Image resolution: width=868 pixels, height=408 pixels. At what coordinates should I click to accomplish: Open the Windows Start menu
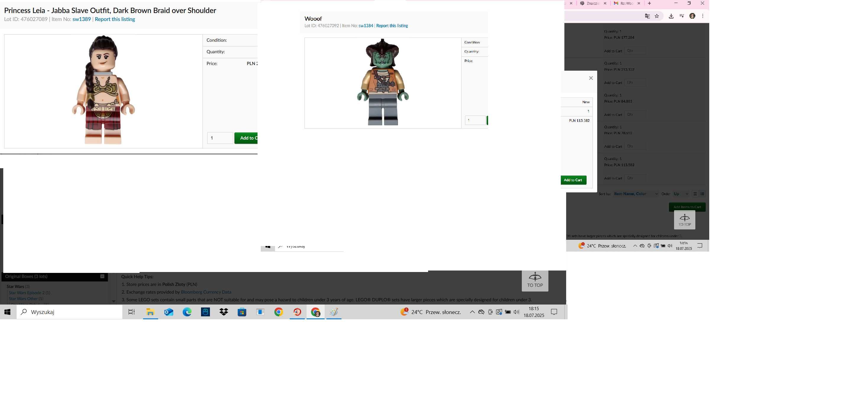pos(7,312)
